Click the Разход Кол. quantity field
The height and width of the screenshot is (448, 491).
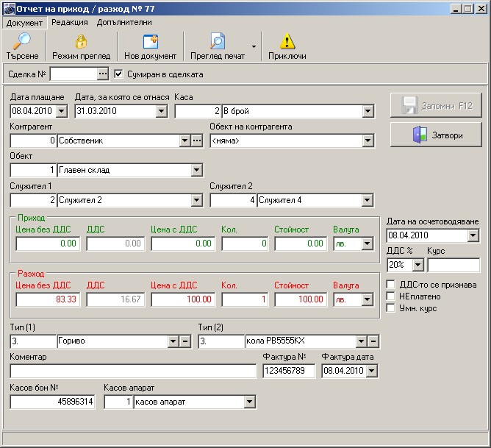[x=245, y=299]
